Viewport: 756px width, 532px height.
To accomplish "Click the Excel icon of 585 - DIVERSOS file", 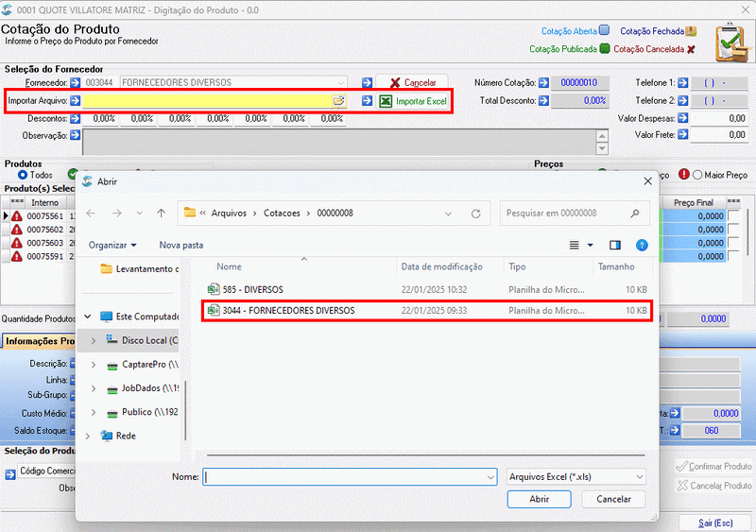I will pyautogui.click(x=214, y=289).
